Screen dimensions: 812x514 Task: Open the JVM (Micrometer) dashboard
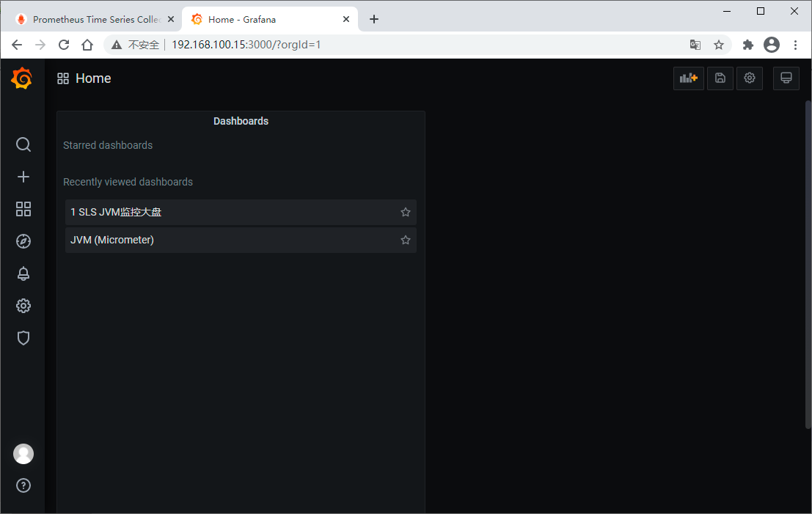point(241,241)
